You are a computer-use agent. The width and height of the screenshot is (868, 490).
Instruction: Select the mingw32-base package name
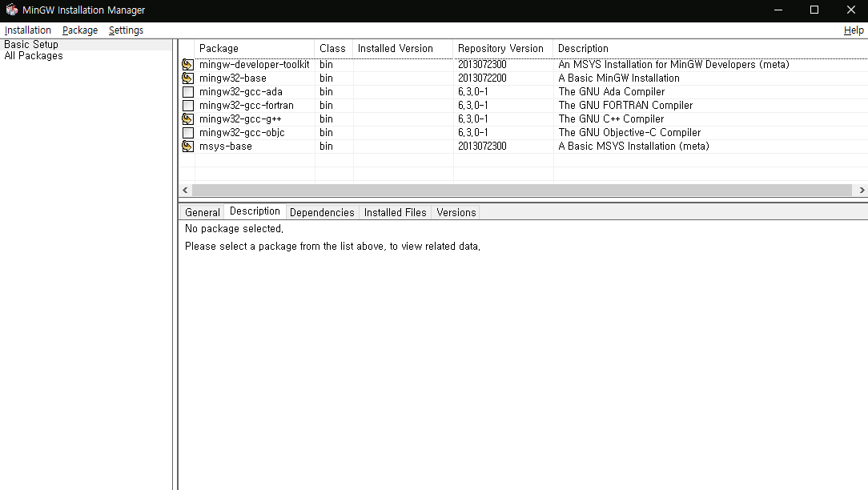point(232,78)
